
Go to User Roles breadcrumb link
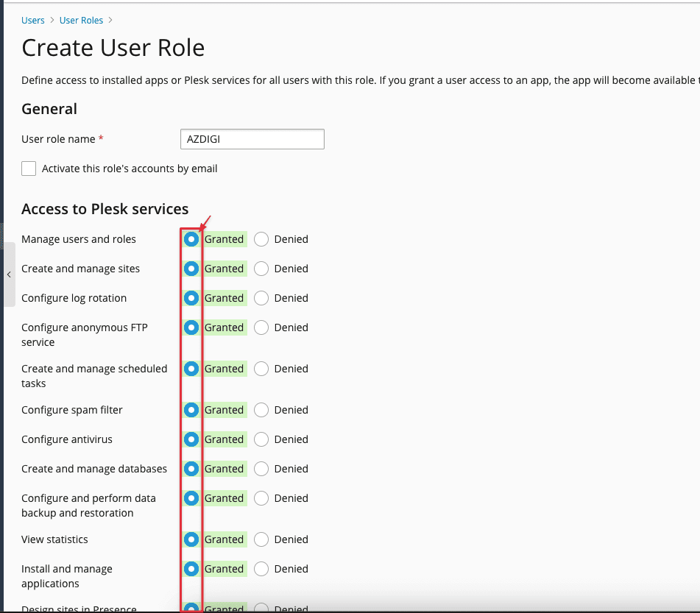point(81,21)
